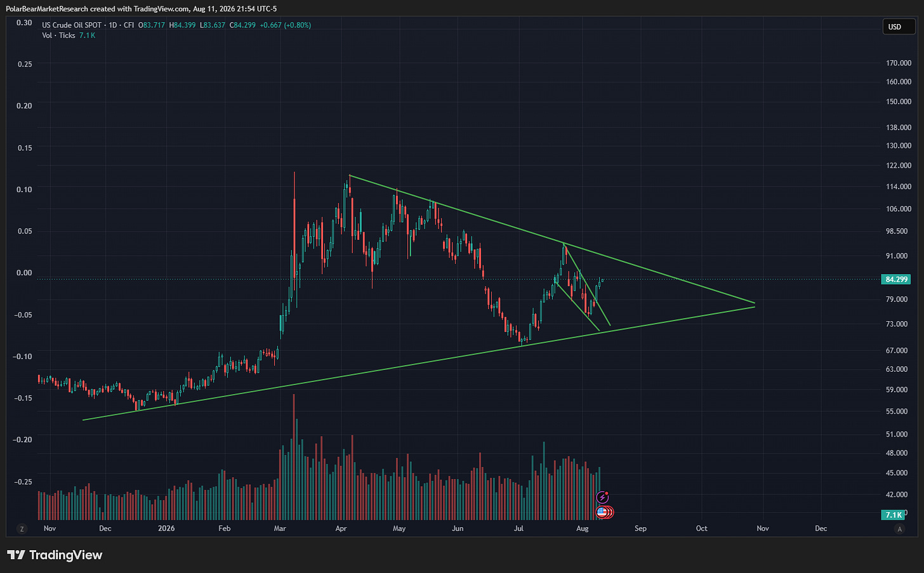Viewport: 924px width, 573px height.
Task: Click the −0.25 left scale label
Action: [22, 482]
